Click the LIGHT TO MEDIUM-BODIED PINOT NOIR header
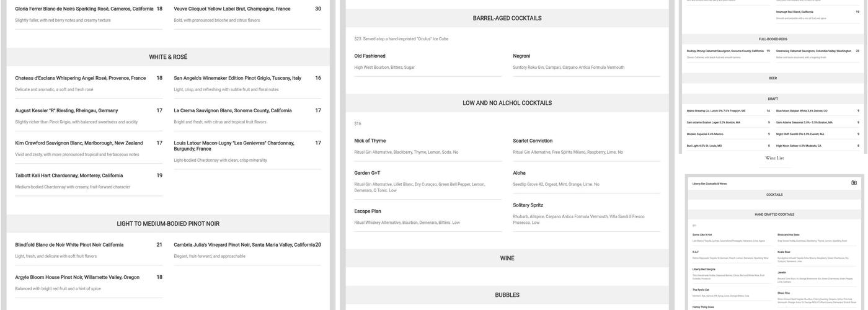868x310 pixels. (168, 224)
